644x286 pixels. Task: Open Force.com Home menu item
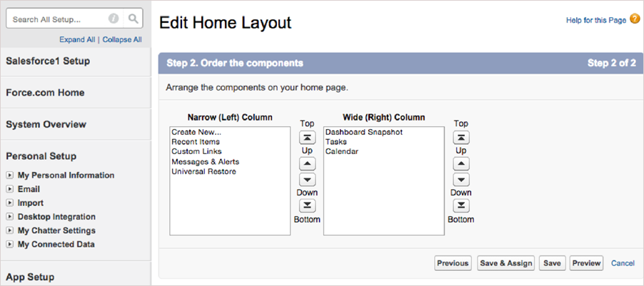[x=45, y=93]
